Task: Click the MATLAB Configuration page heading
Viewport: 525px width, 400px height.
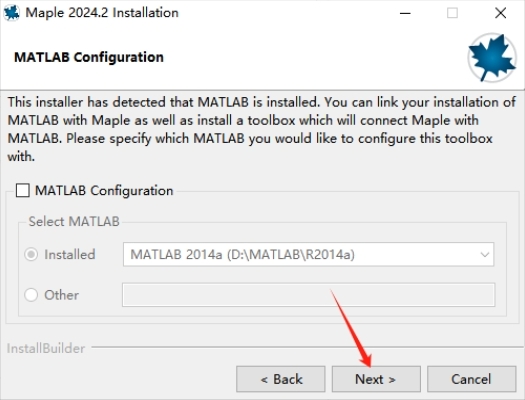Action: point(89,57)
